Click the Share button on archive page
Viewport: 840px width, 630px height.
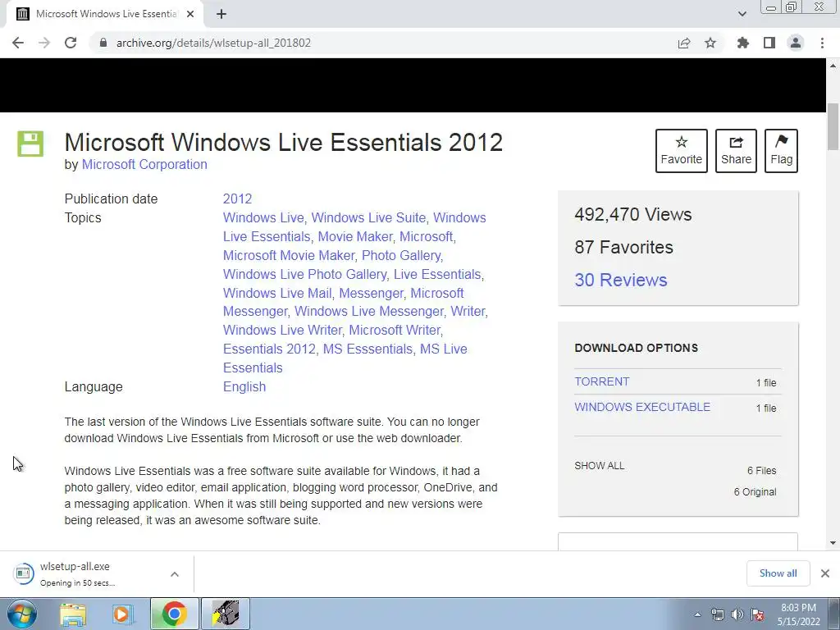point(736,151)
